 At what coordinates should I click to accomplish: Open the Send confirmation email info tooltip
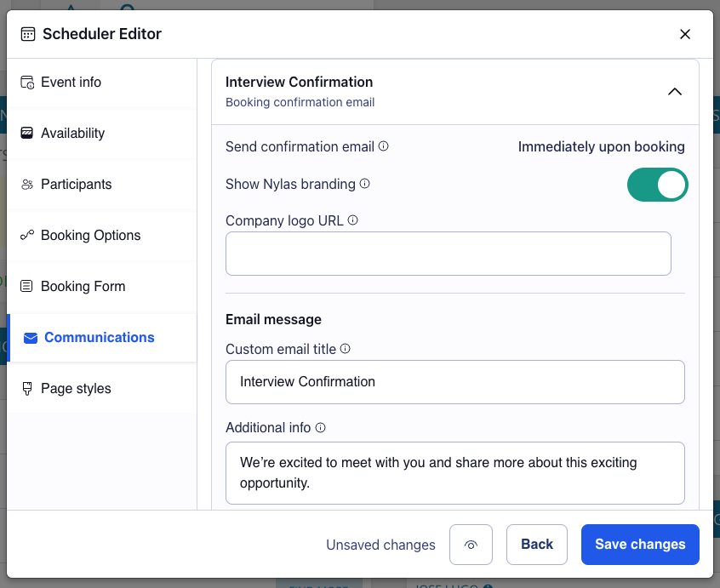click(385, 146)
